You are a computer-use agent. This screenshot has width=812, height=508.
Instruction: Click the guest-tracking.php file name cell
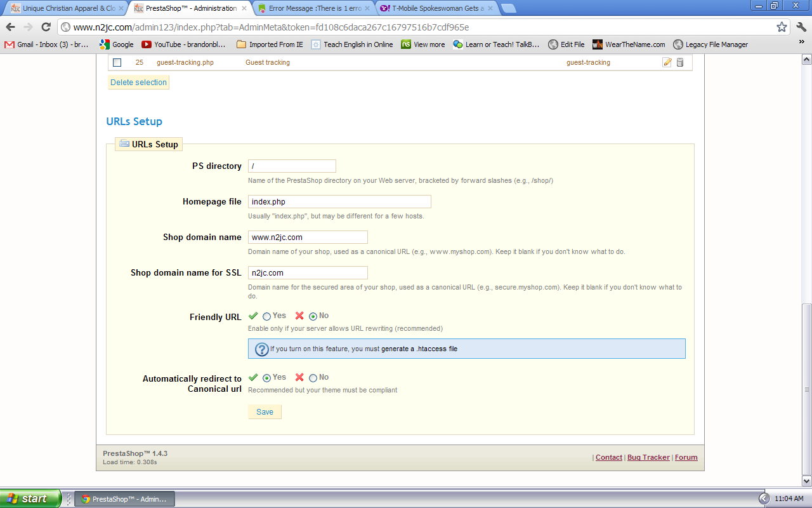point(185,63)
